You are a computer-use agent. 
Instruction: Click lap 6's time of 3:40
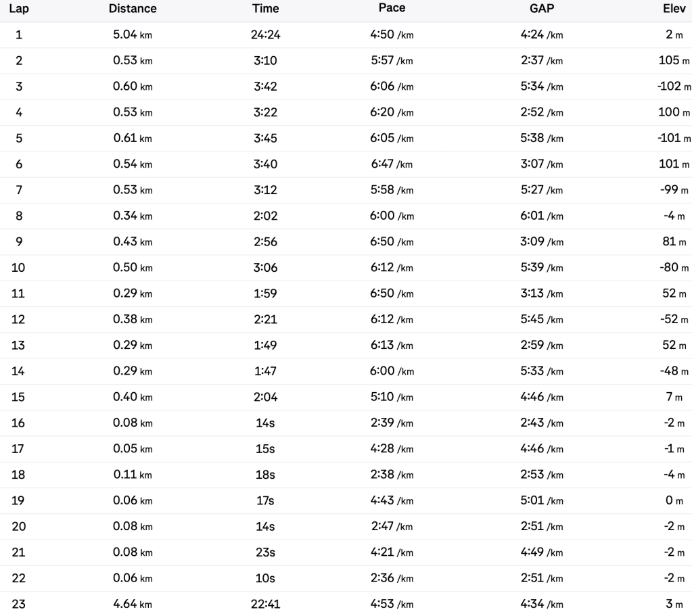point(265,164)
